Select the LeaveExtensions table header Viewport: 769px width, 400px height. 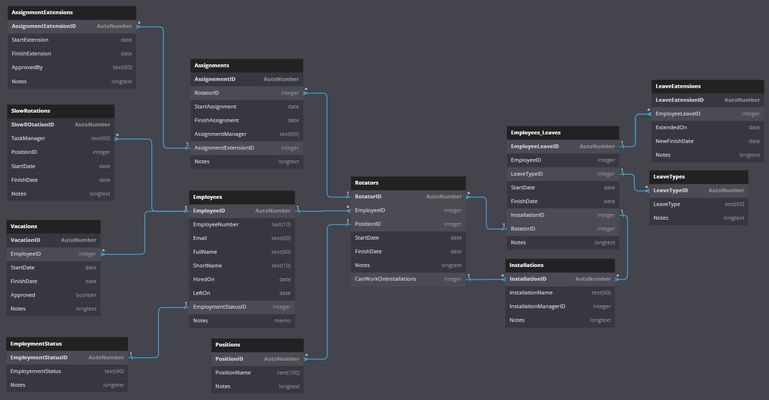click(708, 86)
